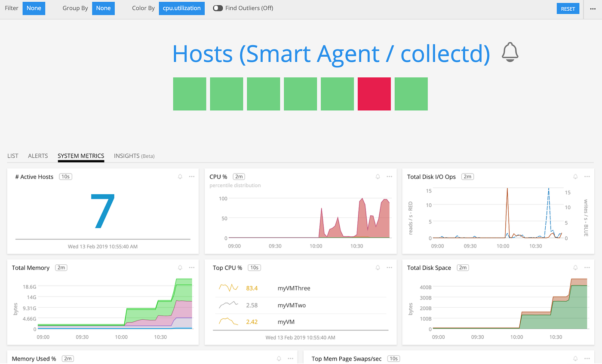Select the red host tile
This screenshot has width=602, height=364.
[374, 94]
